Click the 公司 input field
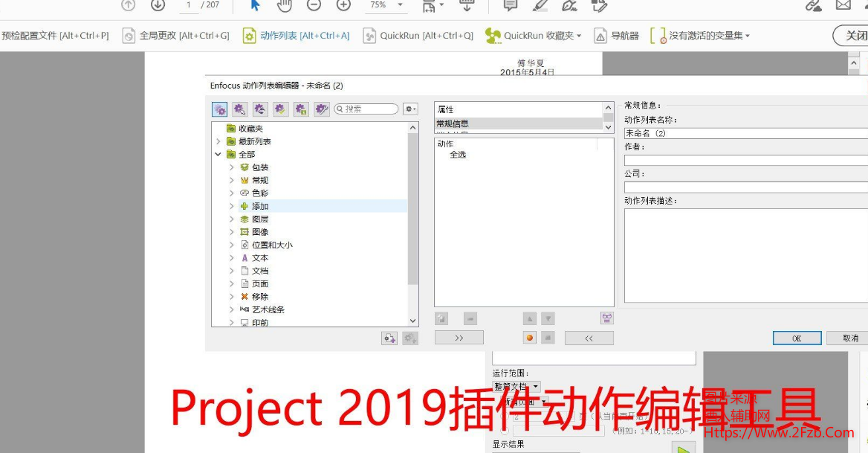The height and width of the screenshot is (453, 868). coord(746,187)
